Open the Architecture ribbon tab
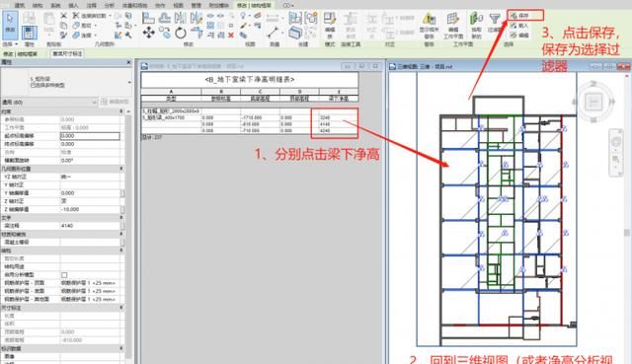 20,5
